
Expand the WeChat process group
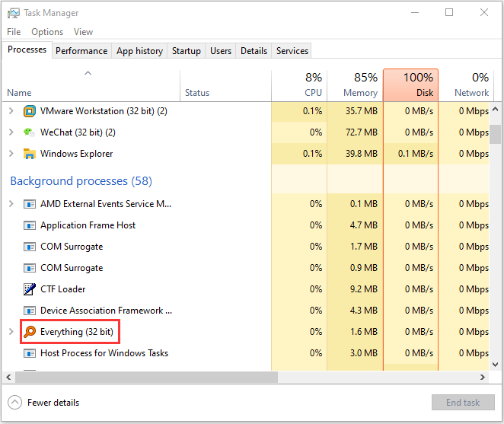pos(11,132)
